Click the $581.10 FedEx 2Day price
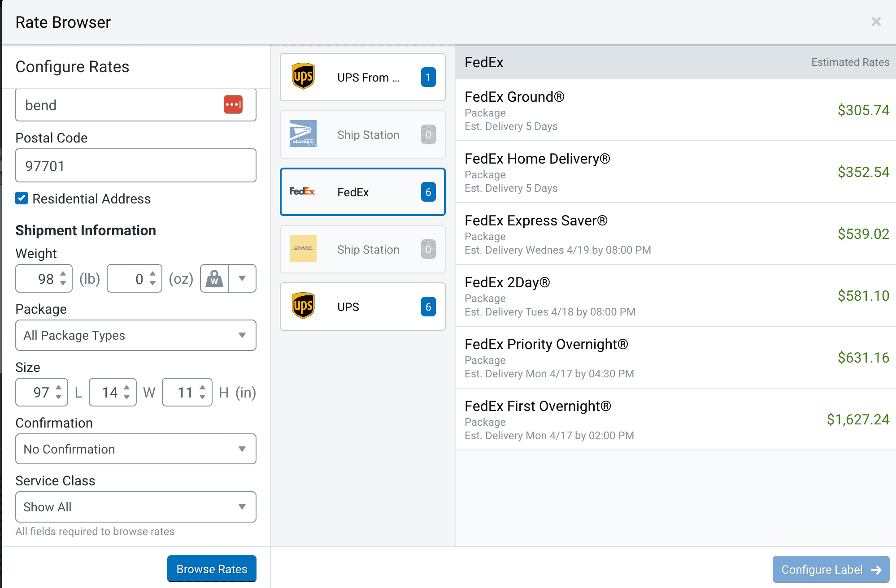 863,296
